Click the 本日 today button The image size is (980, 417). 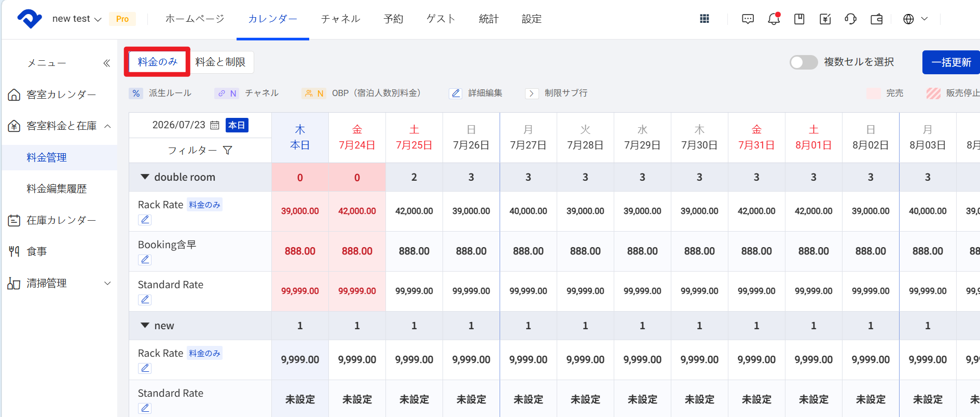coord(237,125)
